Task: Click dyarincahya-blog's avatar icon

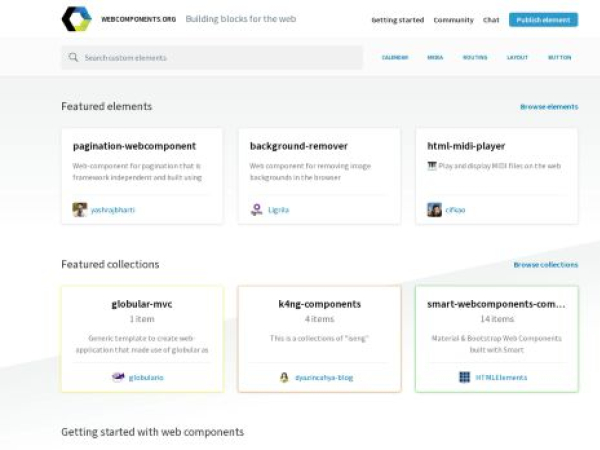Action: click(x=284, y=377)
